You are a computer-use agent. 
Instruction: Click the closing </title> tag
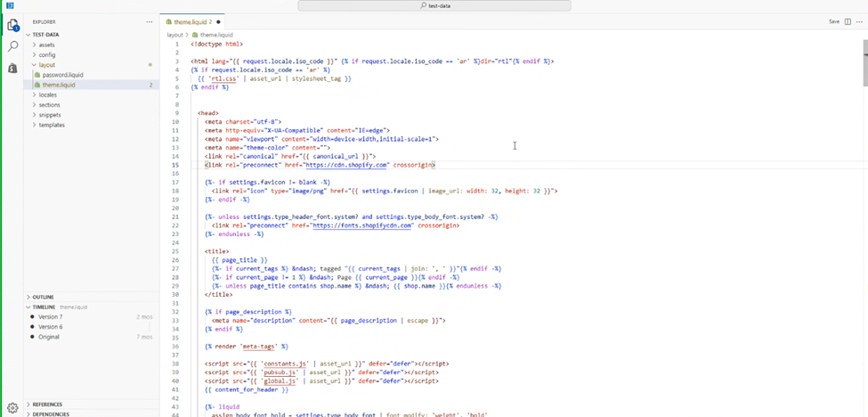[x=218, y=295]
